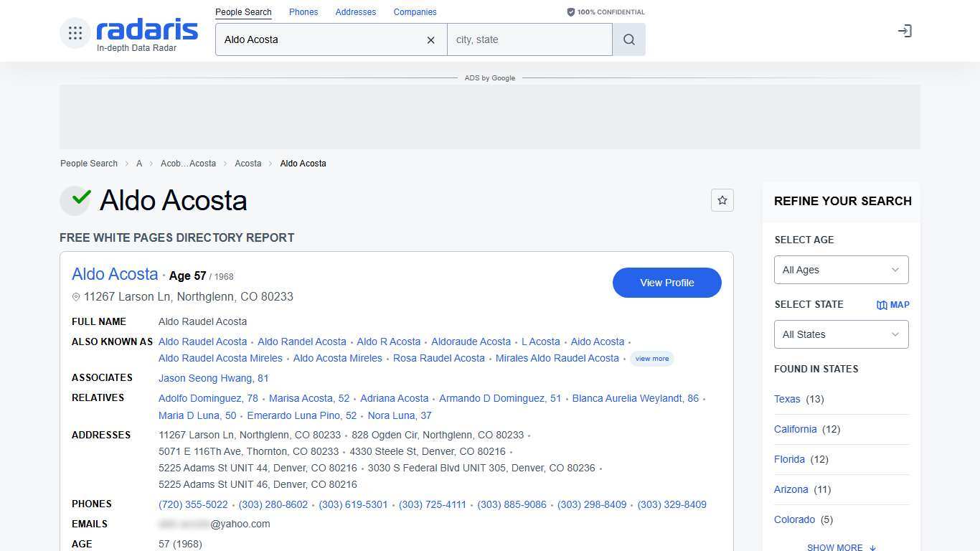Clear the name search field

click(430, 40)
